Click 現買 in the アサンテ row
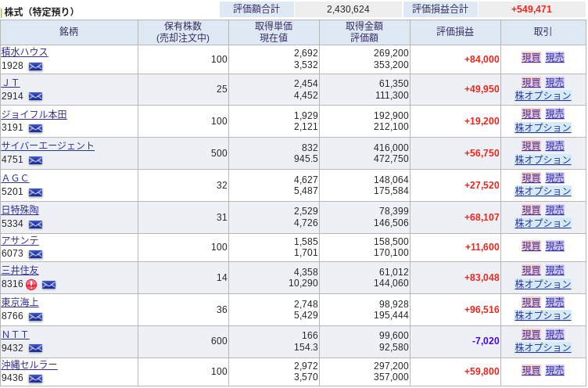Viewport: 588px width, 388px height. 531,246
